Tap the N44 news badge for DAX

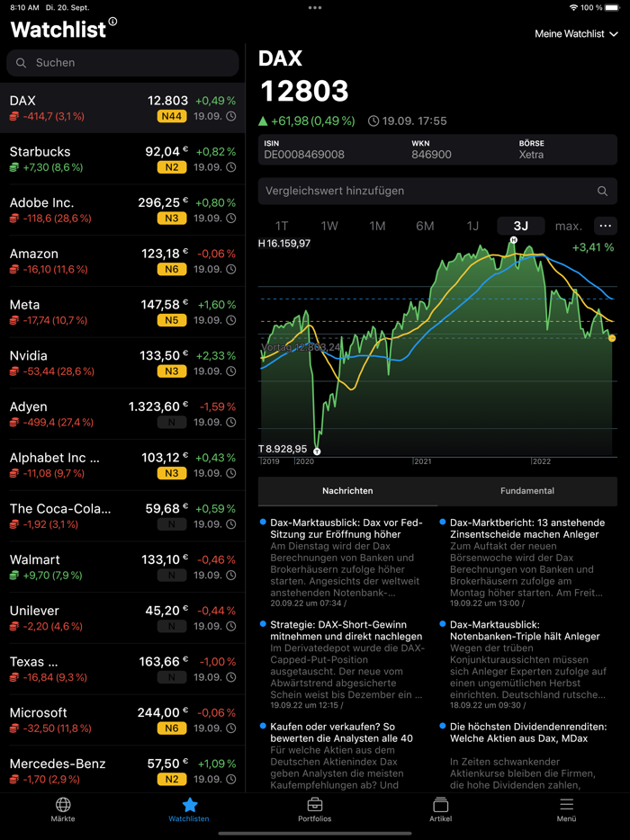[172, 116]
